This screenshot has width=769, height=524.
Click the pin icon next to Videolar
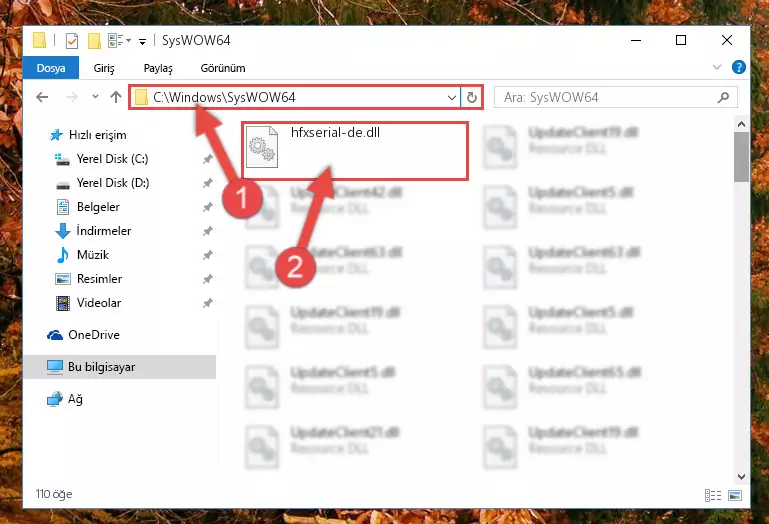[x=207, y=303]
